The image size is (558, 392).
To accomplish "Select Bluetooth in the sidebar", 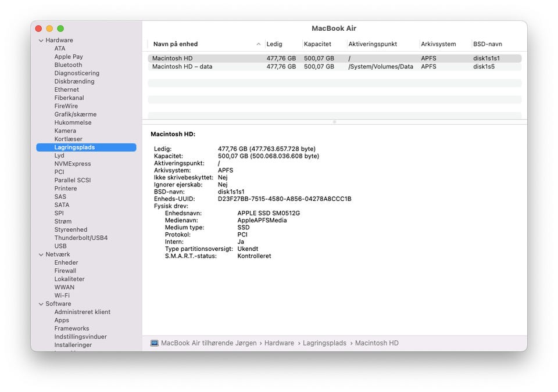I will click(x=68, y=65).
